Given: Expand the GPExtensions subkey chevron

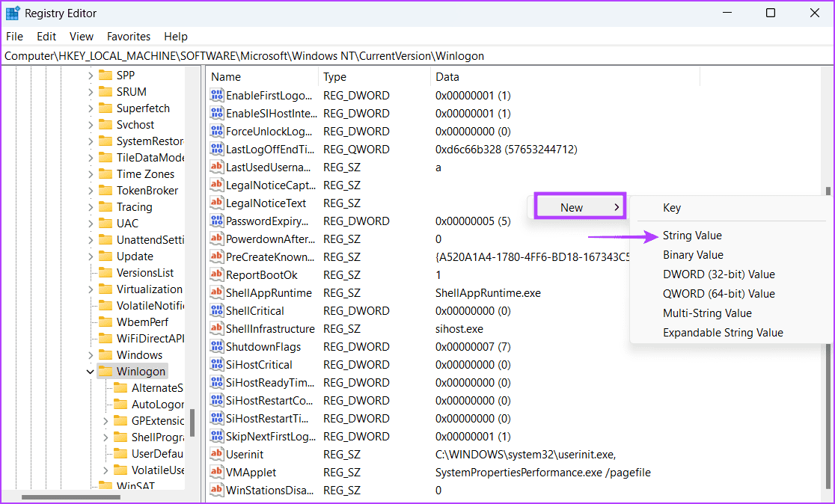Looking at the screenshot, I should tap(105, 421).
